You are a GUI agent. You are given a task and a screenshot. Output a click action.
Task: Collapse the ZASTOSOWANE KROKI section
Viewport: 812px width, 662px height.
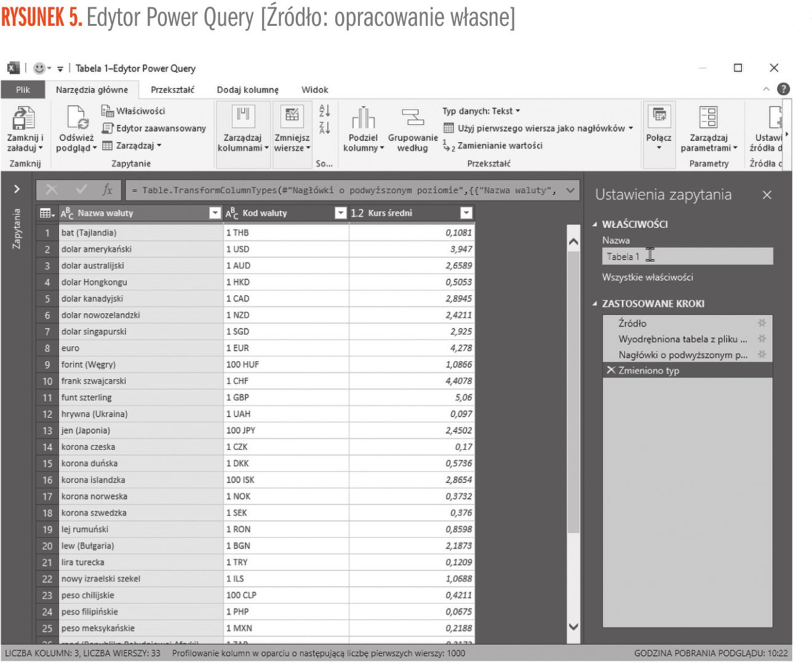click(x=595, y=303)
